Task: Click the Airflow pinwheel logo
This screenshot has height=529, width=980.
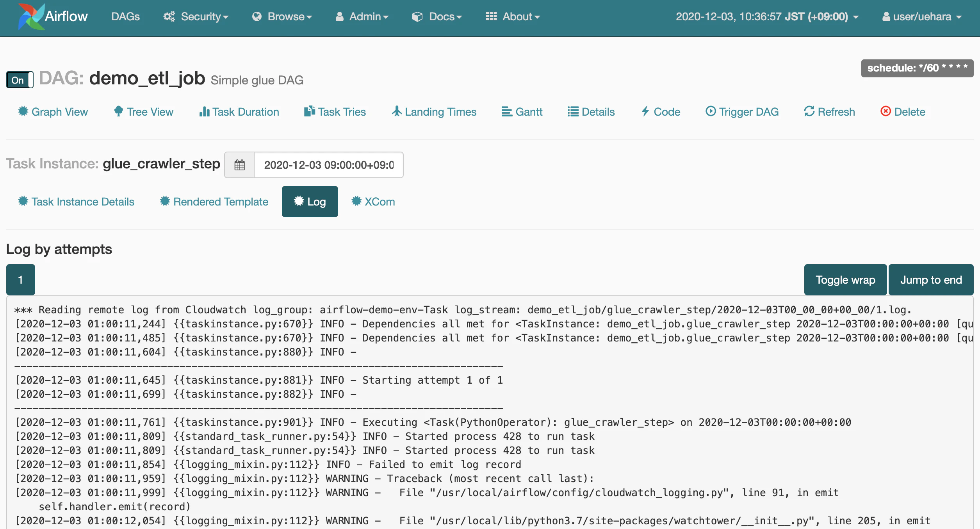Action: (x=31, y=16)
